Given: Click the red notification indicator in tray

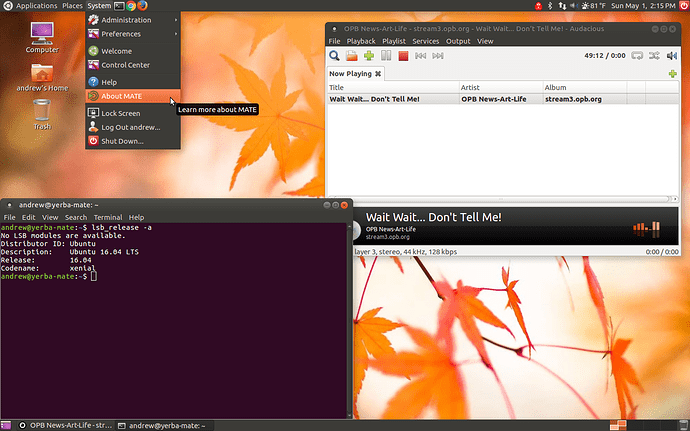Looking at the screenshot, I should (x=538, y=6).
